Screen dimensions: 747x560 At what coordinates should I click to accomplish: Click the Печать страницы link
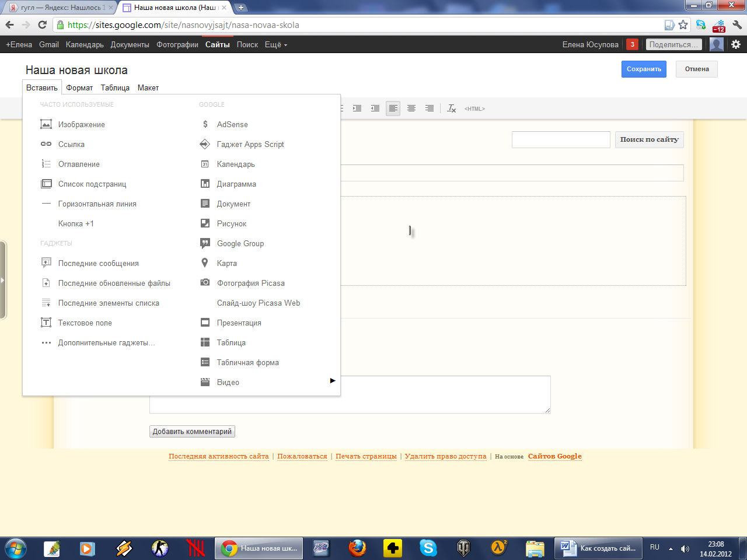coord(366,456)
